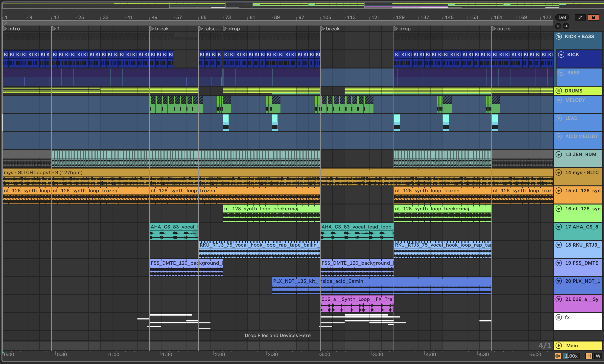This screenshot has width=604, height=364.
Task: Toggle the waveform zoom icon button
Action: point(558,356)
